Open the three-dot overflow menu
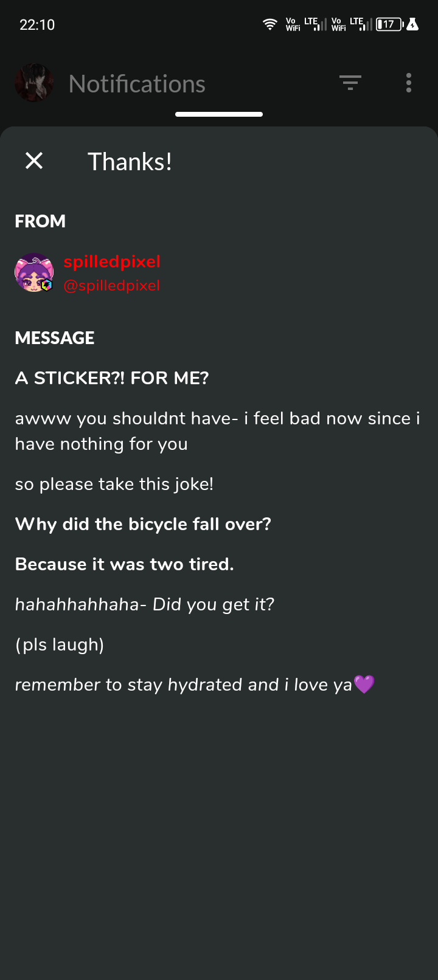Screen dimensions: 438x980 (x=409, y=83)
